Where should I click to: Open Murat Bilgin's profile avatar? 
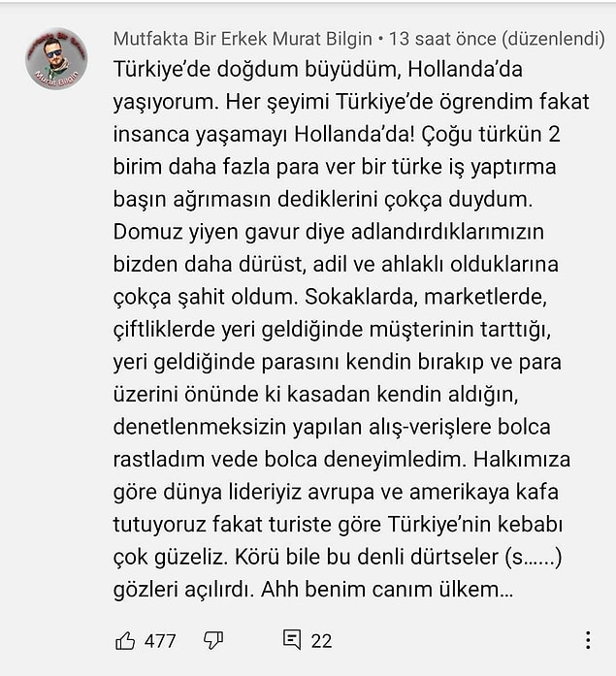coord(56,59)
